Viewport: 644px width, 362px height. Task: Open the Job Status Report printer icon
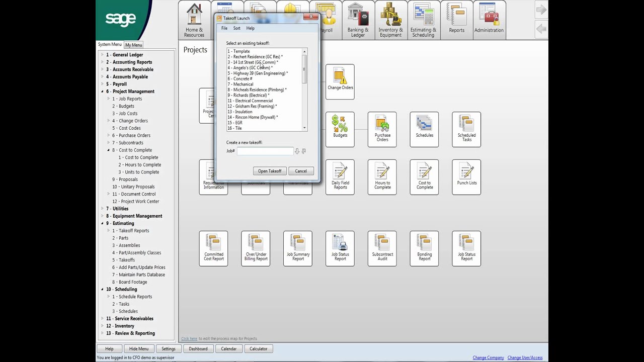pos(340,248)
